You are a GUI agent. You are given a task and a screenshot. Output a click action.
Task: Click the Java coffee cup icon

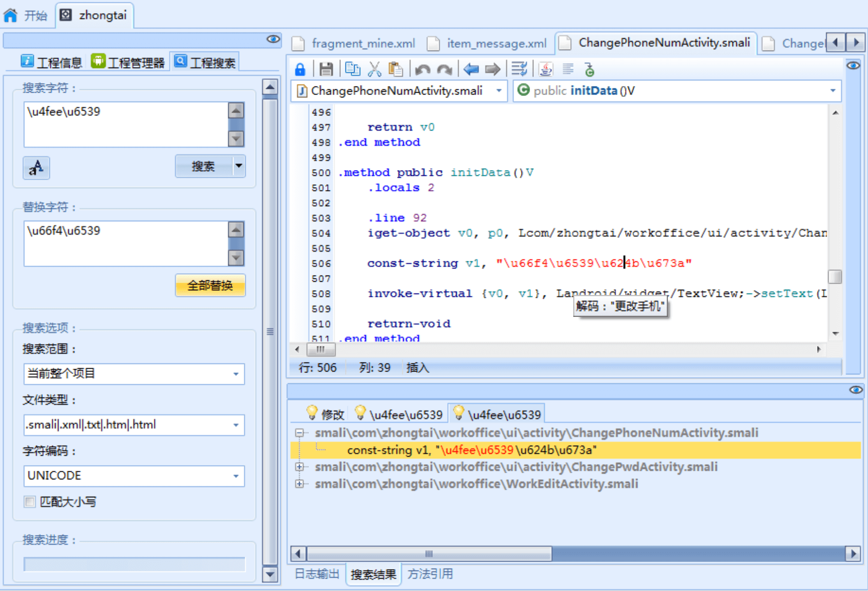pos(546,69)
